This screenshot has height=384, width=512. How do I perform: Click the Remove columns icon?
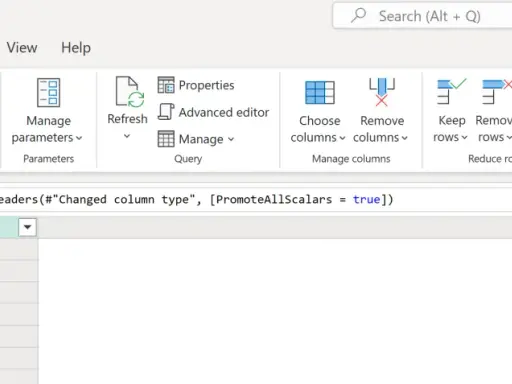382,92
